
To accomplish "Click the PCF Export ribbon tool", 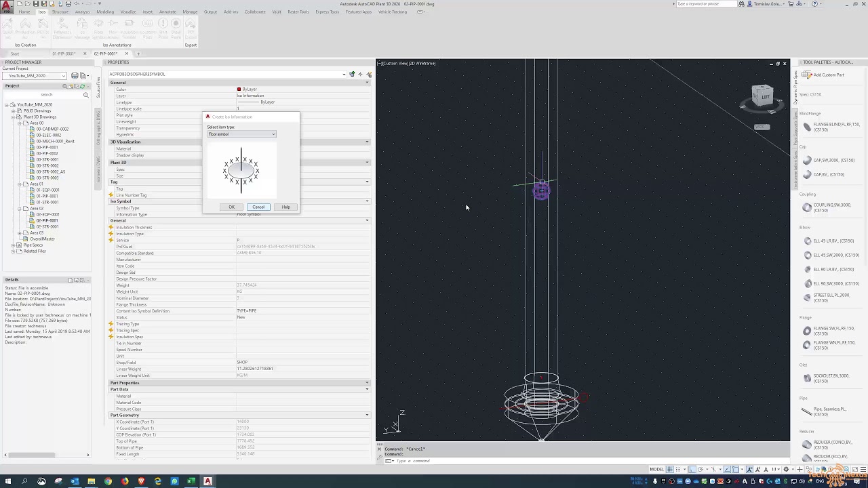I will pos(191,28).
